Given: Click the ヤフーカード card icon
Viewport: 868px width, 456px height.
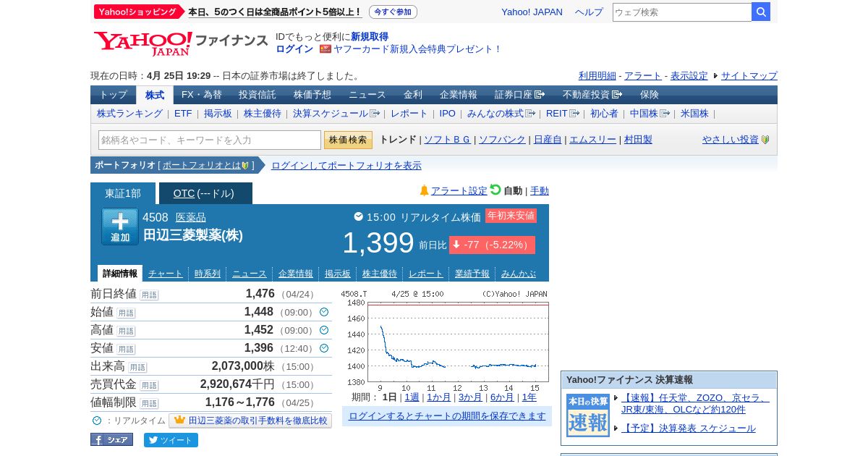Looking at the screenshot, I should (325, 48).
